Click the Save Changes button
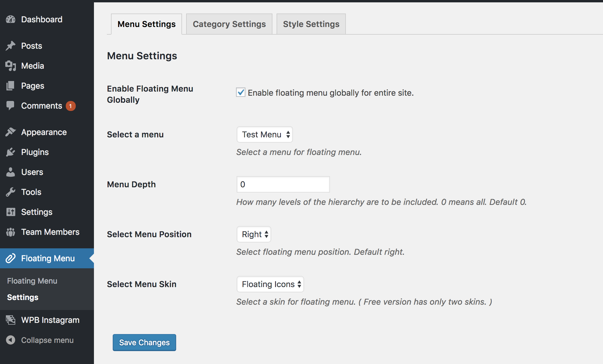603x364 pixels. coord(144,343)
